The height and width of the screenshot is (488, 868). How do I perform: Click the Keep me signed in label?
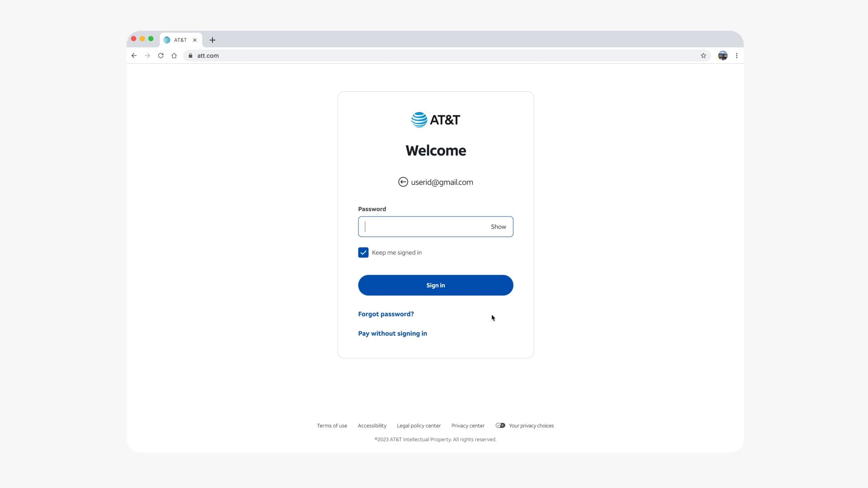click(x=396, y=253)
